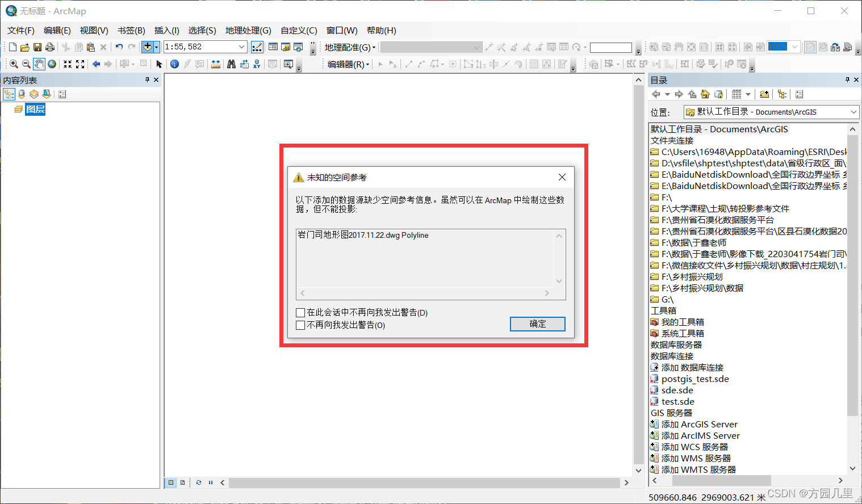Open the Catalog view type dropdown arrow
862x504 pixels.
748,94
